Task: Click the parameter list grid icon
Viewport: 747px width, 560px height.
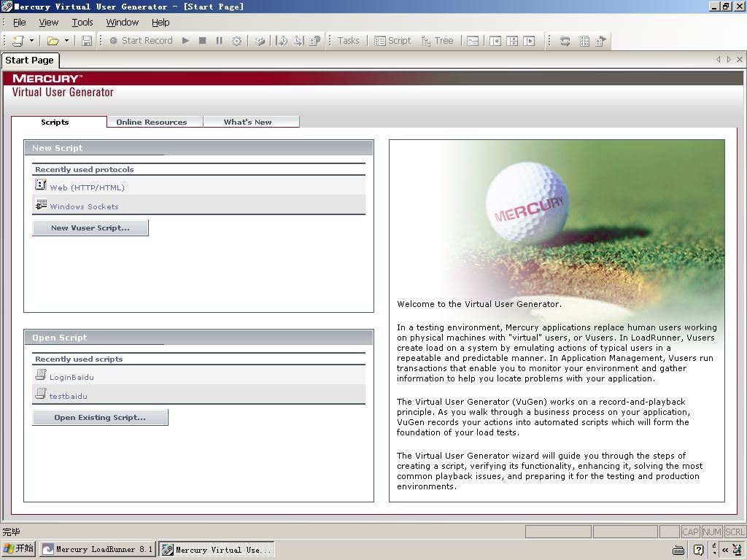Action: coord(584,41)
